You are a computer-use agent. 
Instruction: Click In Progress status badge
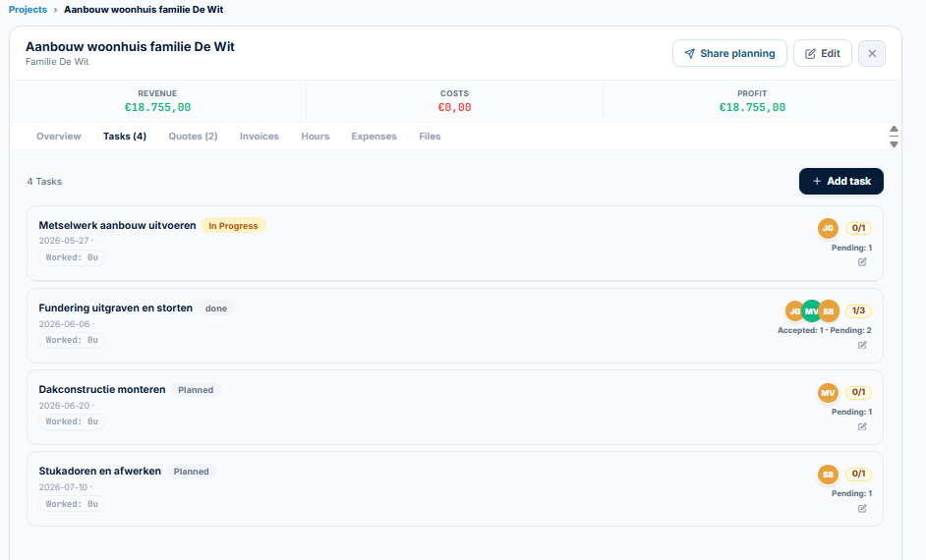pos(233,225)
